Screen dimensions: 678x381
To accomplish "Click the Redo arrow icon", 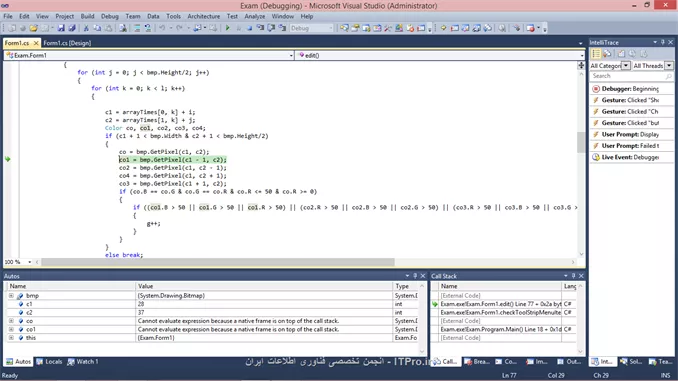I will 179,28.
